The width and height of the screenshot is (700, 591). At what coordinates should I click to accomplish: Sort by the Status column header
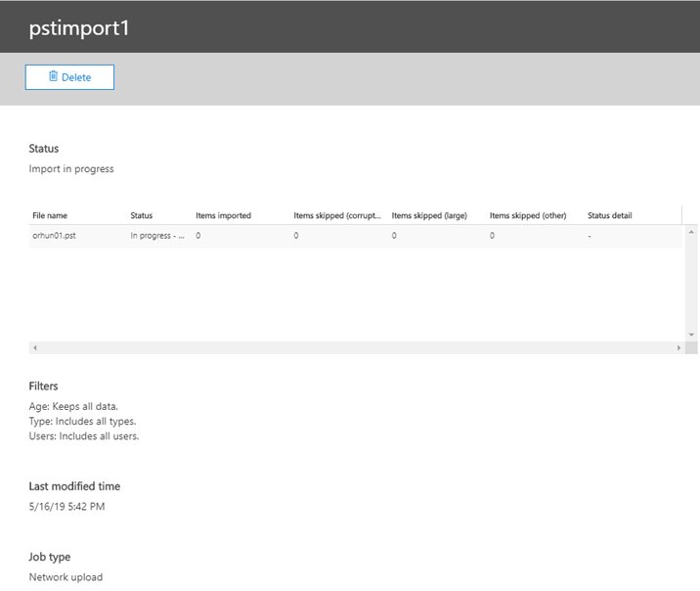coord(142,216)
